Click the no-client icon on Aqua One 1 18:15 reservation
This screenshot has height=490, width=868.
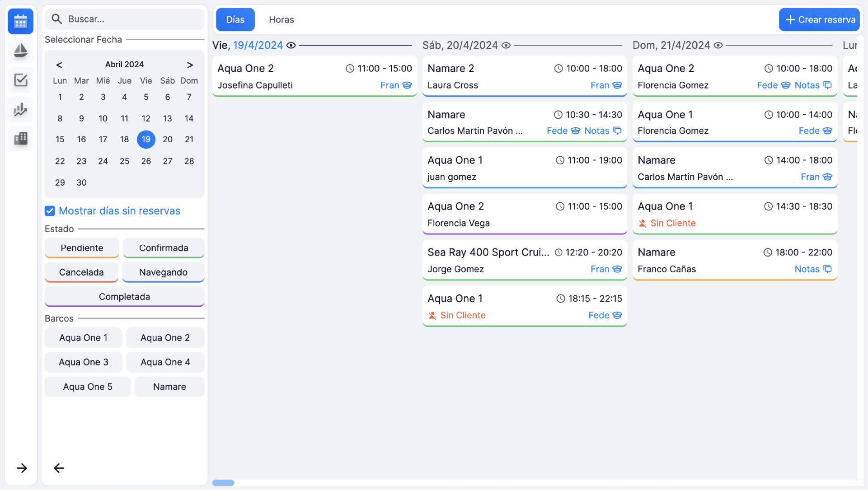coord(432,315)
